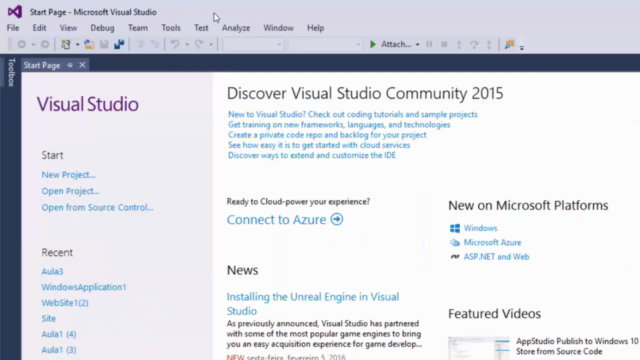Viewport: 640px width, 360px height.
Task: Click 'Create a private code repo' link
Action: tap(327, 135)
